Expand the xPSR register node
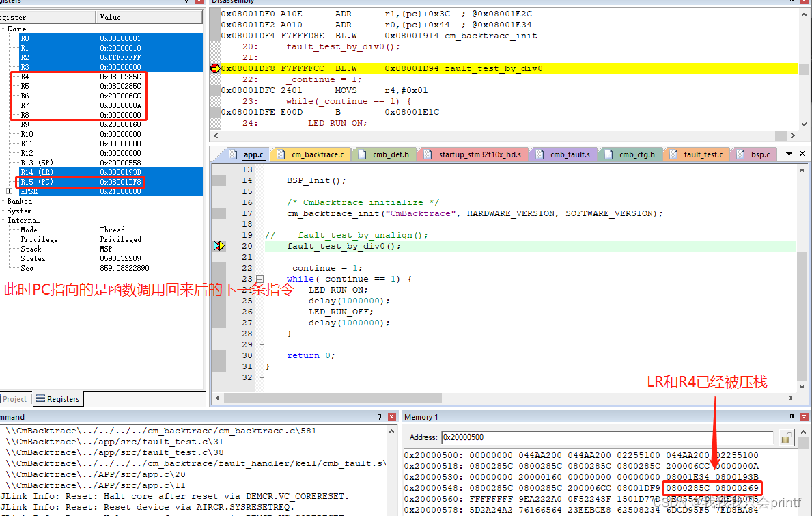Viewport: 812px width, 516px height. tap(10, 191)
